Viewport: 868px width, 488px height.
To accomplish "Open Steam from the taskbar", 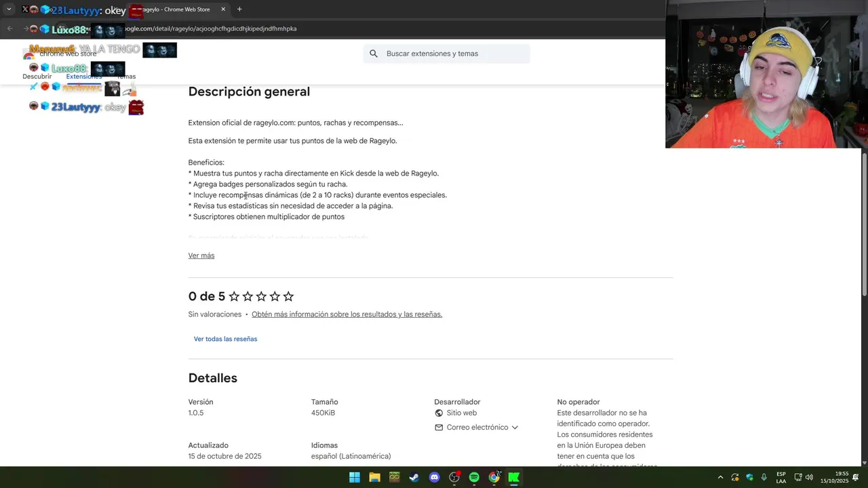I will click(414, 477).
